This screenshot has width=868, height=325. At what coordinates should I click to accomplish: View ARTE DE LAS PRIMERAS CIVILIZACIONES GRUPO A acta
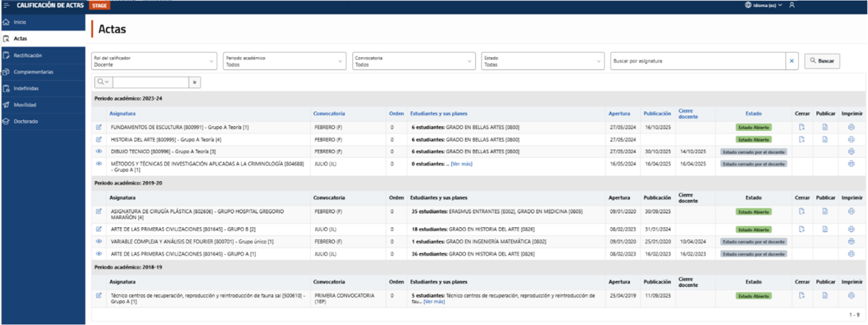click(99, 254)
